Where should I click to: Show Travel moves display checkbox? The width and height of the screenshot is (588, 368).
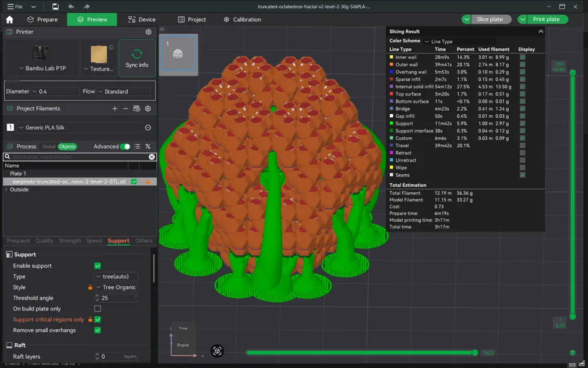click(522, 145)
